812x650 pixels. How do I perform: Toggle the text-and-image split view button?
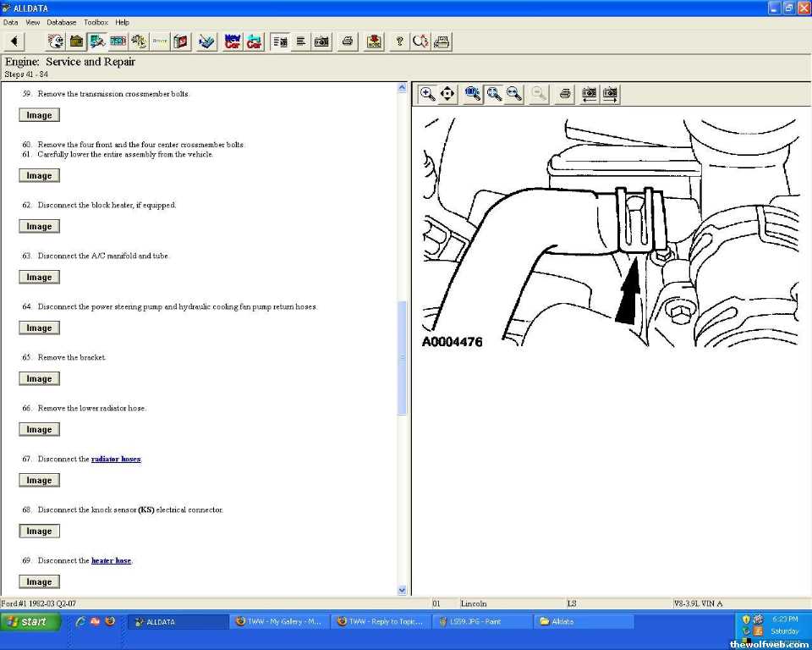(280, 41)
